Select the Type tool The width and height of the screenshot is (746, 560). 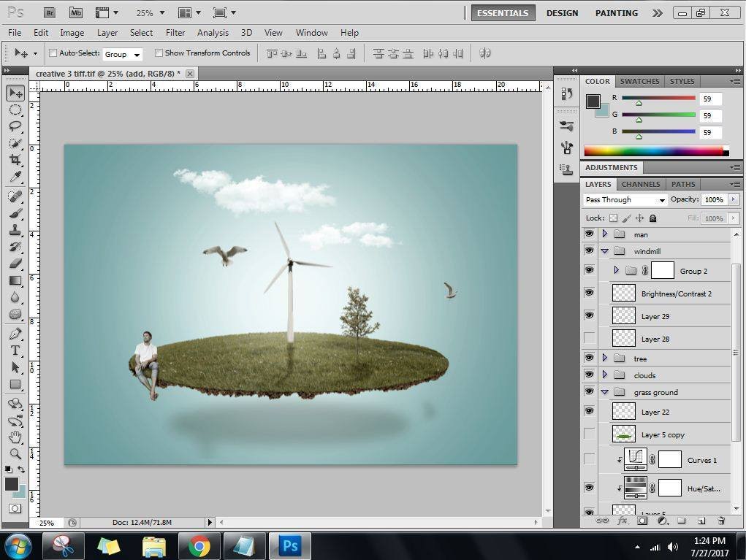point(15,350)
